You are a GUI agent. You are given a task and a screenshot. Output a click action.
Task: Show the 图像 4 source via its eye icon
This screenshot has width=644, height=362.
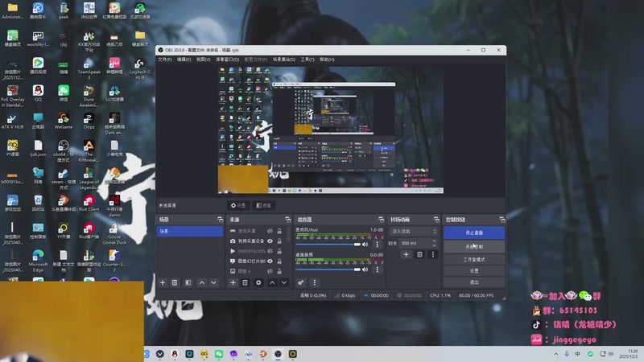[270, 271]
